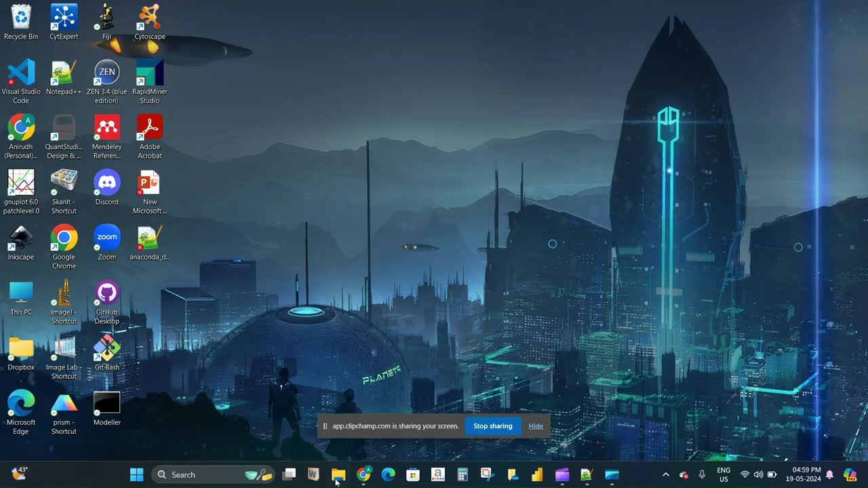
Task: Launch the CytExpert desktop shortcut
Action: pos(64,22)
